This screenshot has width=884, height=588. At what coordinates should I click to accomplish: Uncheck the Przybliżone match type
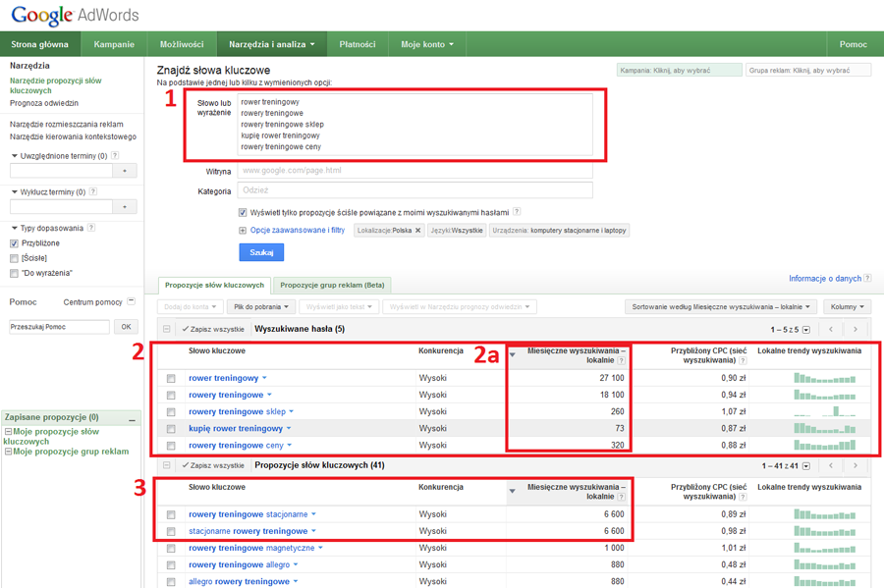[14, 243]
